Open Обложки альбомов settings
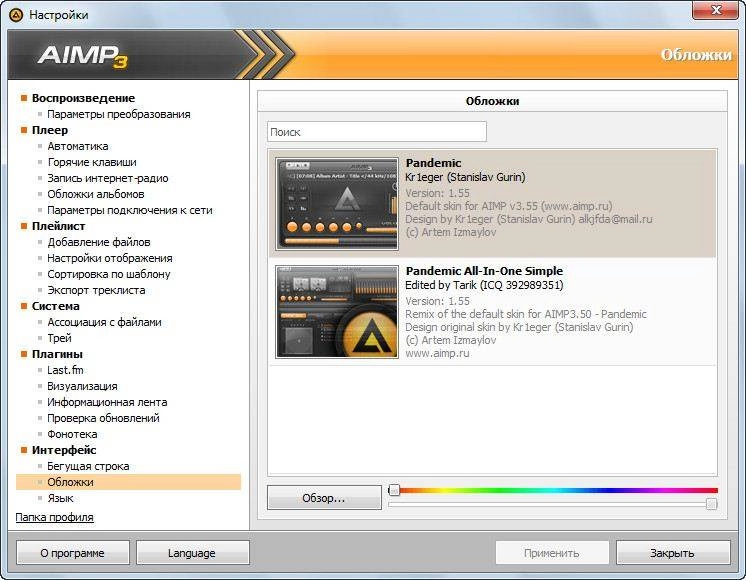The width and height of the screenshot is (746, 580). point(96,194)
